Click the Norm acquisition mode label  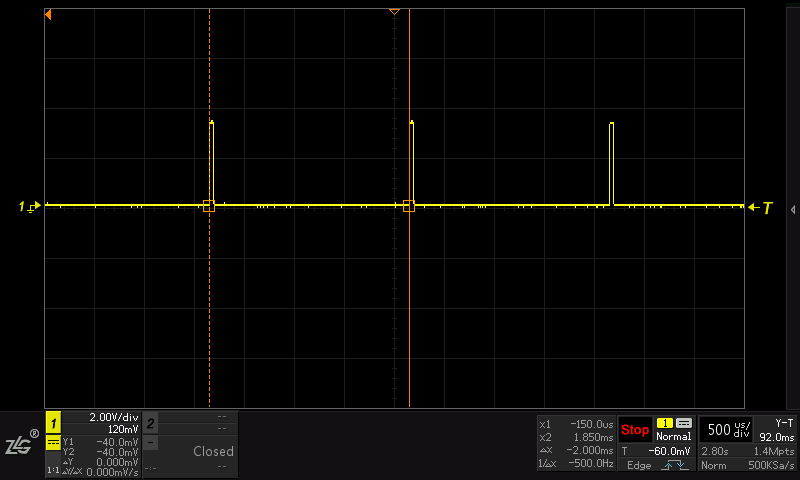tap(713, 465)
